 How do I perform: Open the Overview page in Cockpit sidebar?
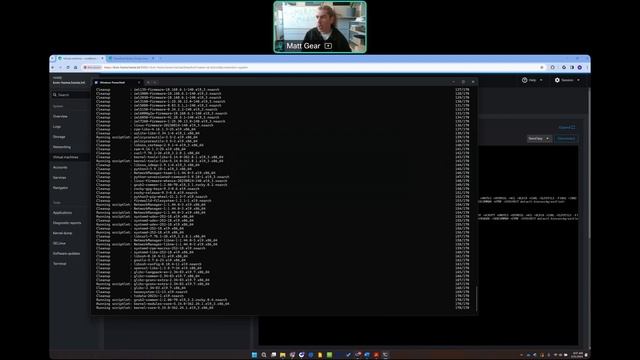60,116
